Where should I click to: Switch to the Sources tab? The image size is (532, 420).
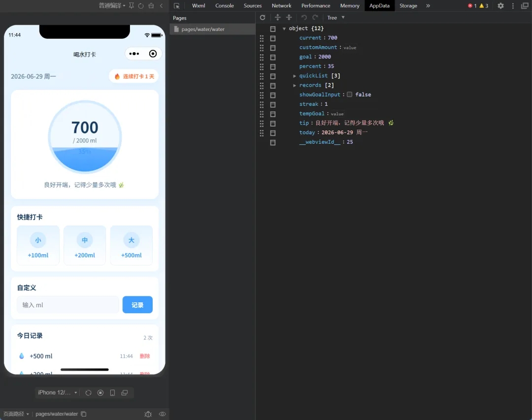tap(253, 6)
